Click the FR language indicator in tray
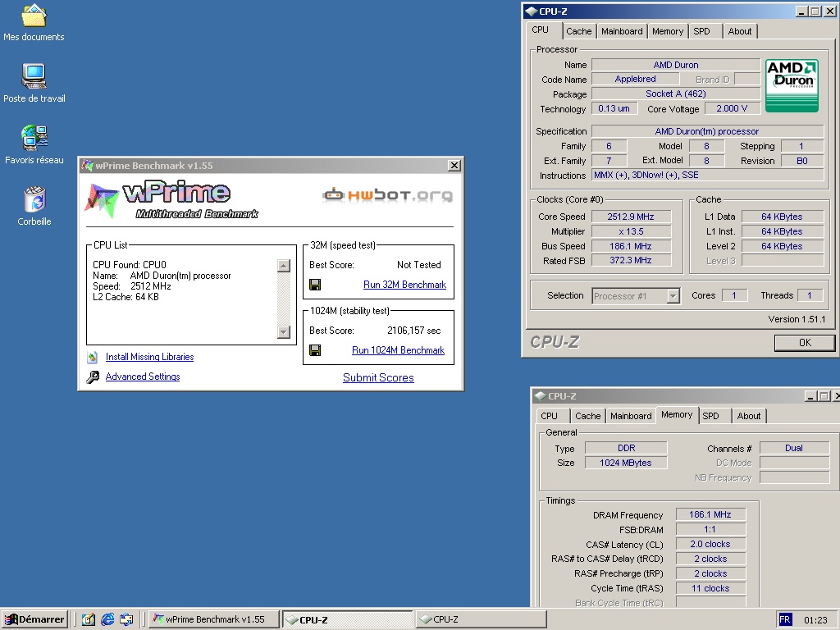This screenshot has width=840, height=630. pyautogui.click(x=785, y=620)
